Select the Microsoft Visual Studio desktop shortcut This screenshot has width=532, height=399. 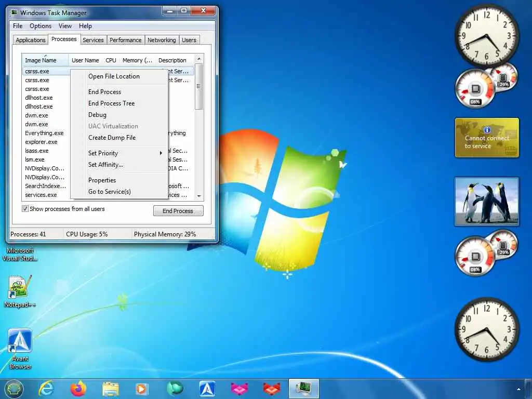tap(20, 254)
